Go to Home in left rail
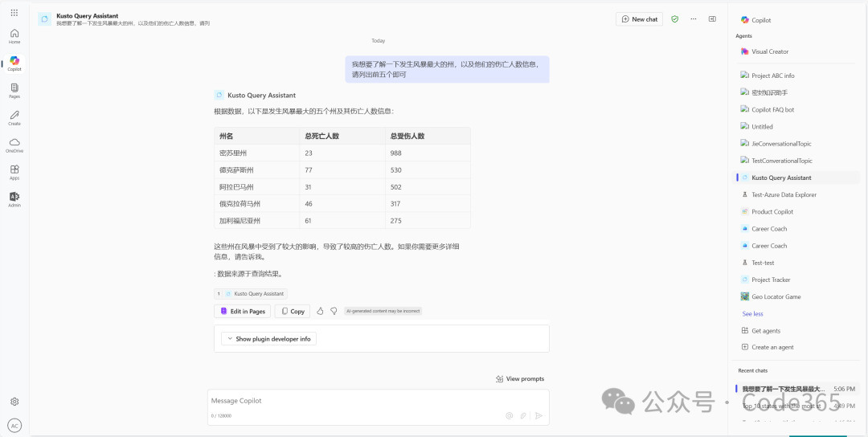This screenshot has height=437, width=868. coord(14,36)
